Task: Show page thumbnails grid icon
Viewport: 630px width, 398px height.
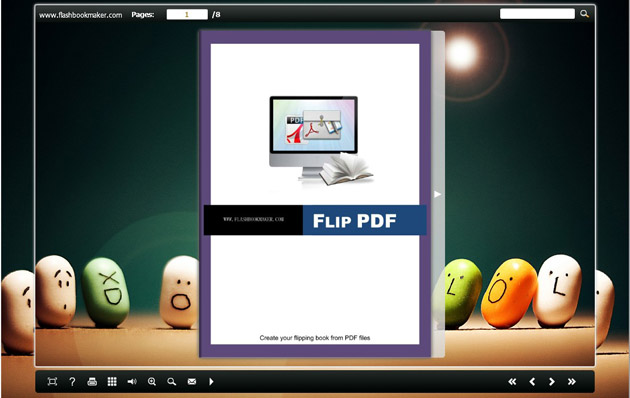Action: [x=112, y=382]
